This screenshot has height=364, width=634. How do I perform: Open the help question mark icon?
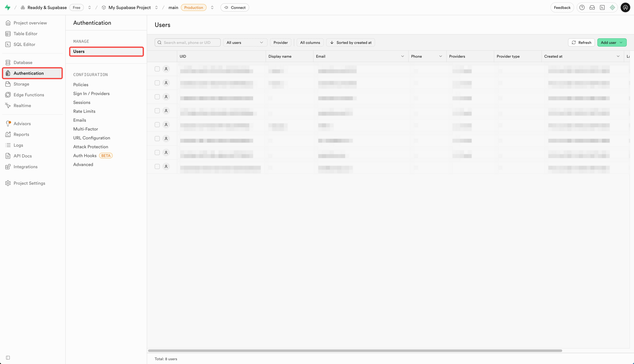pos(582,7)
